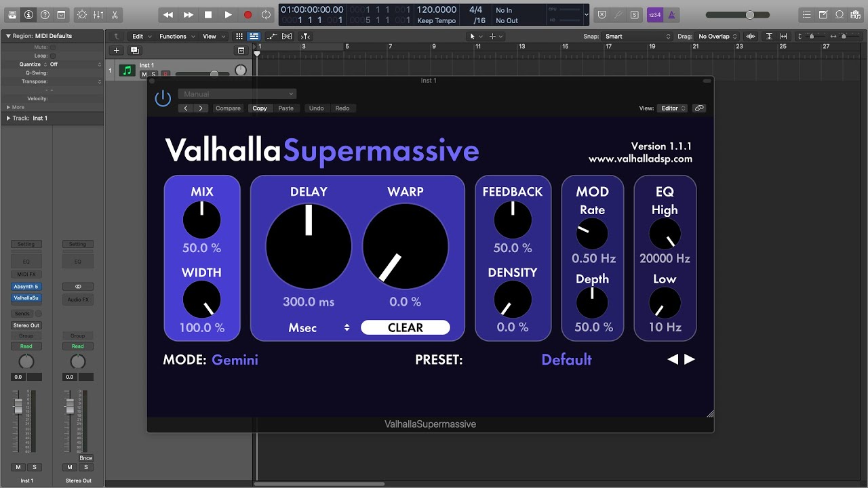Fast forward the playhead
Screen dimensions: 868x488
(189, 14)
